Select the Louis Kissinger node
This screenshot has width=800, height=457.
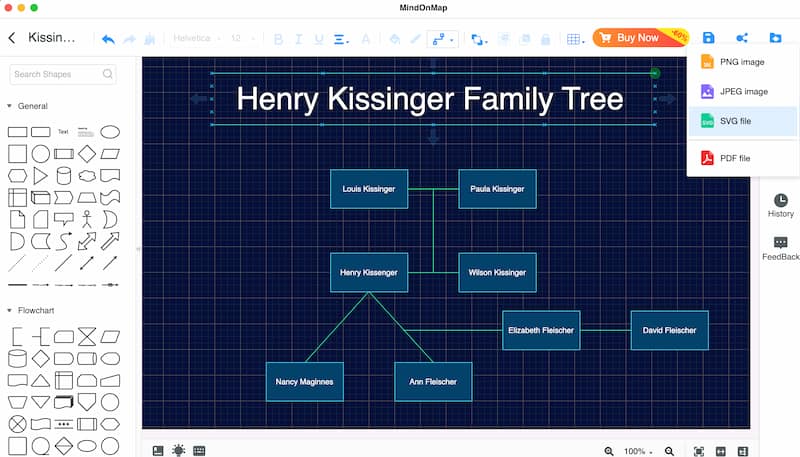(x=369, y=189)
